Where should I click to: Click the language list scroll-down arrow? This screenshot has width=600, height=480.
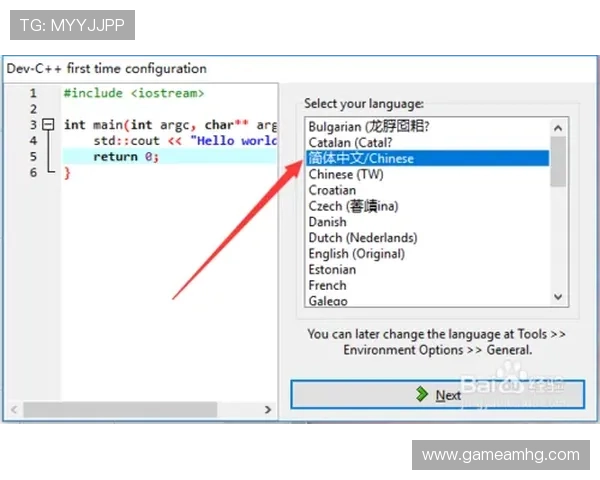tap(559, 295)
